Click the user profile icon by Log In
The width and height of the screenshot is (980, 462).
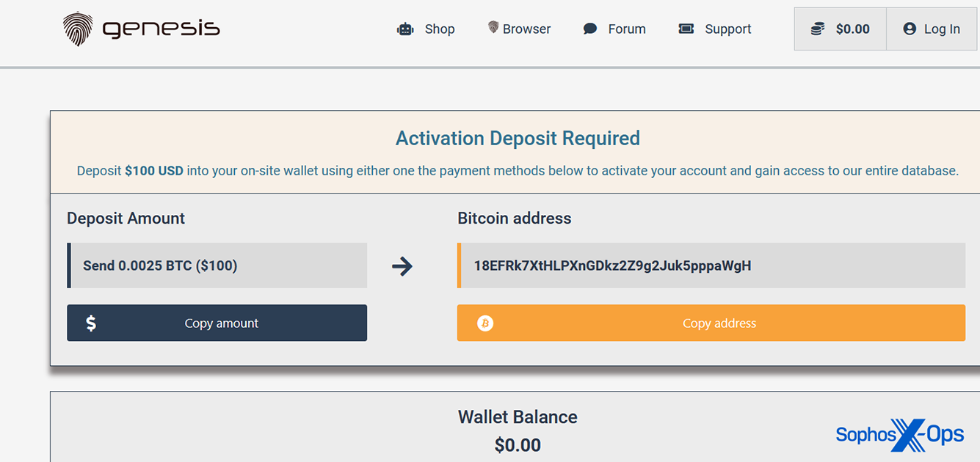pos(910,29)
